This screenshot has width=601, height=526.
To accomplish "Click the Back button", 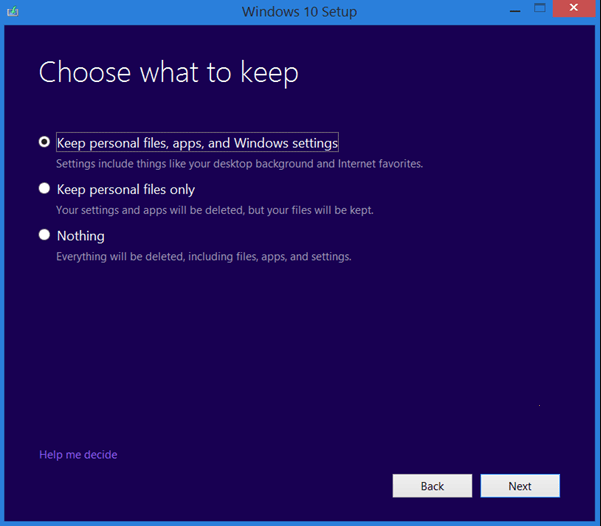I will click(x=432, y=486).
